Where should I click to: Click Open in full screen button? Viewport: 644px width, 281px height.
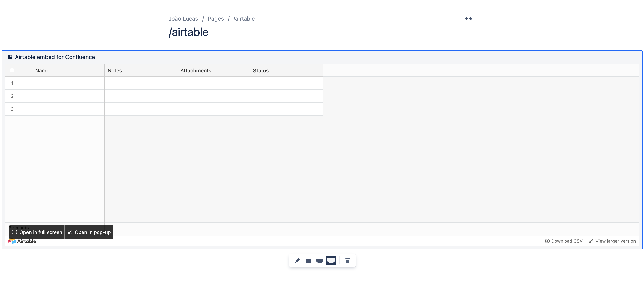click(37, 232)
